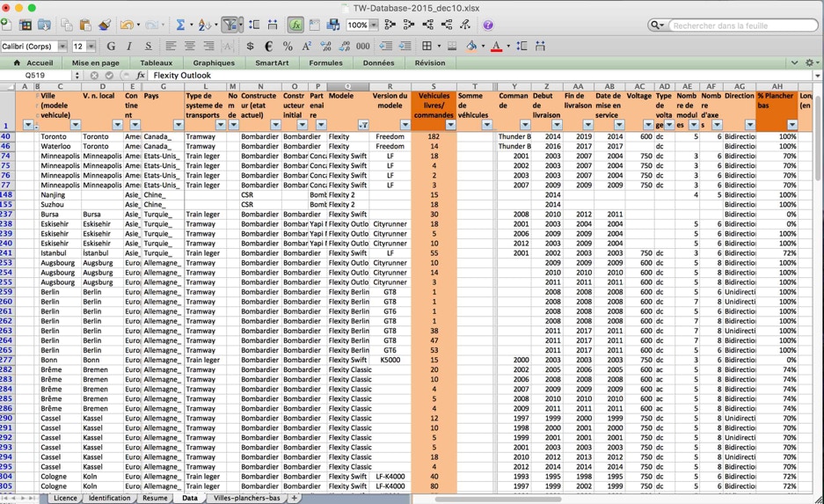Switch to the Licence sheet

[65, 498]
